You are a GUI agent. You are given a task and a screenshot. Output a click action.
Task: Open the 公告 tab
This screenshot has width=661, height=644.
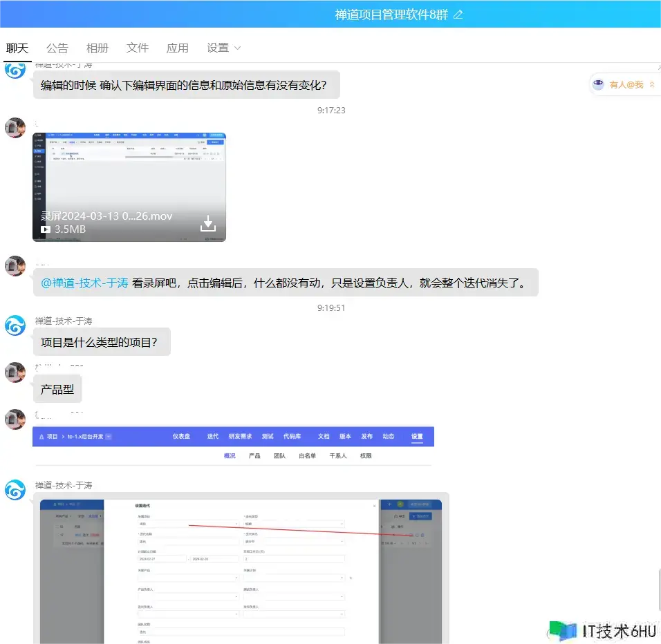click(x=57, y=48)
